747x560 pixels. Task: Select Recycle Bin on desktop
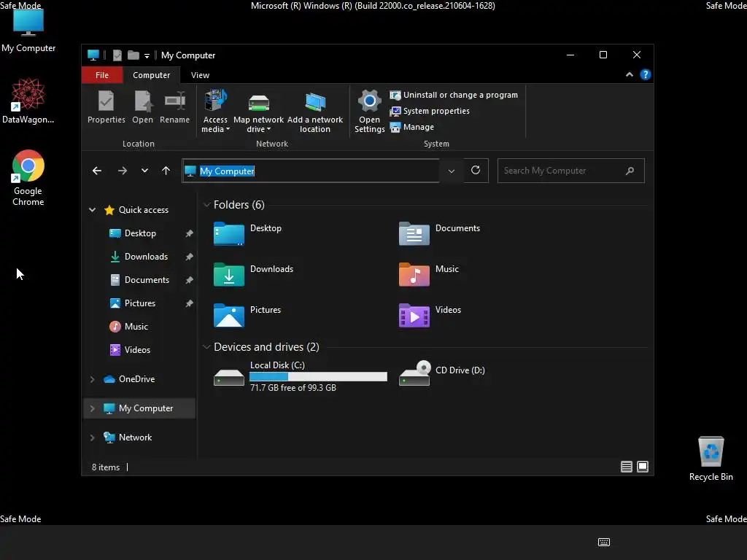pos(711,459)
